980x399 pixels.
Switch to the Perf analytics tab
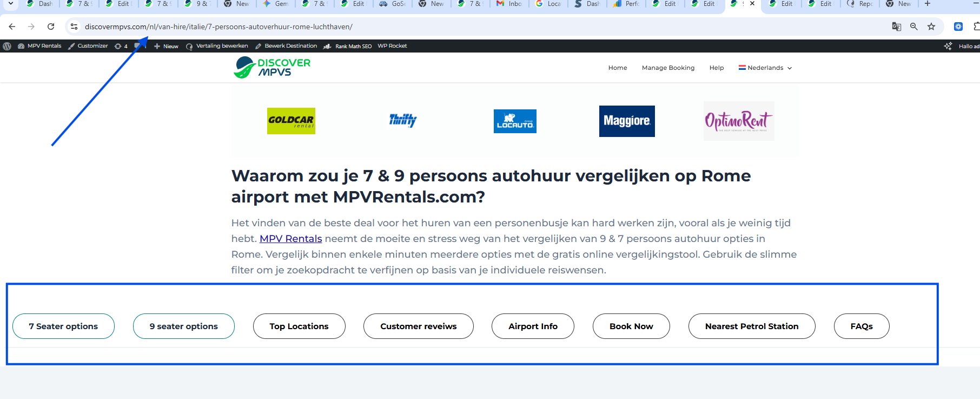tap(626, 4)
